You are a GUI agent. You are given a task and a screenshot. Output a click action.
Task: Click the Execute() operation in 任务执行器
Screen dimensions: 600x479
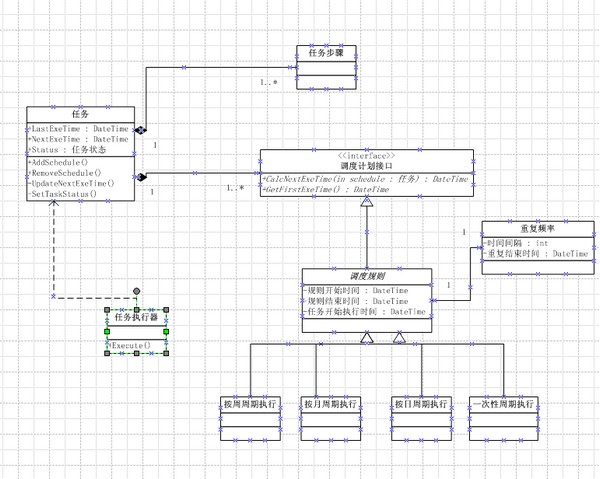tap(130, 345)
